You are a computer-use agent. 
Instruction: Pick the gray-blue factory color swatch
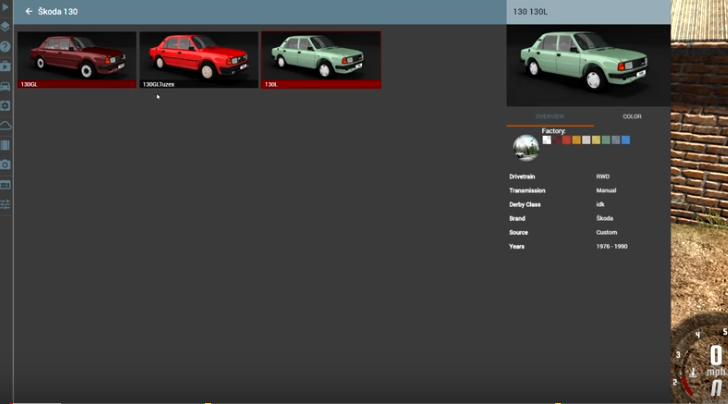pos(616,140)
